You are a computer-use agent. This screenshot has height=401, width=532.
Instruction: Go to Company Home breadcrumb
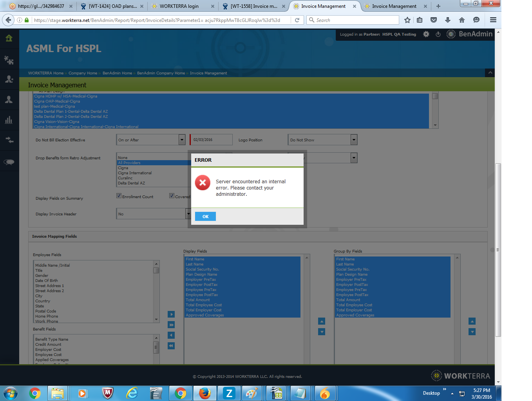[x=83, y=73]
